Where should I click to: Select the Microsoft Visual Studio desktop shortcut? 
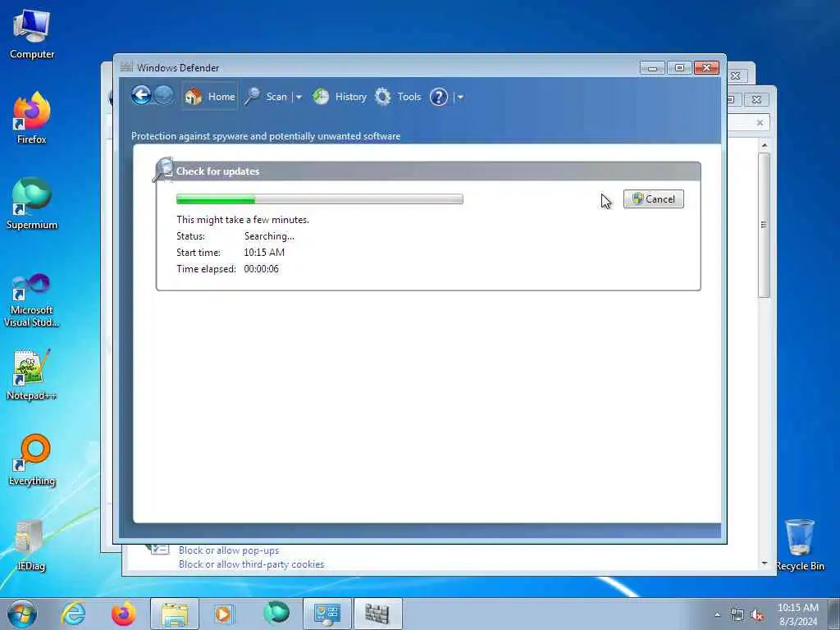click(x=32, y=300)
